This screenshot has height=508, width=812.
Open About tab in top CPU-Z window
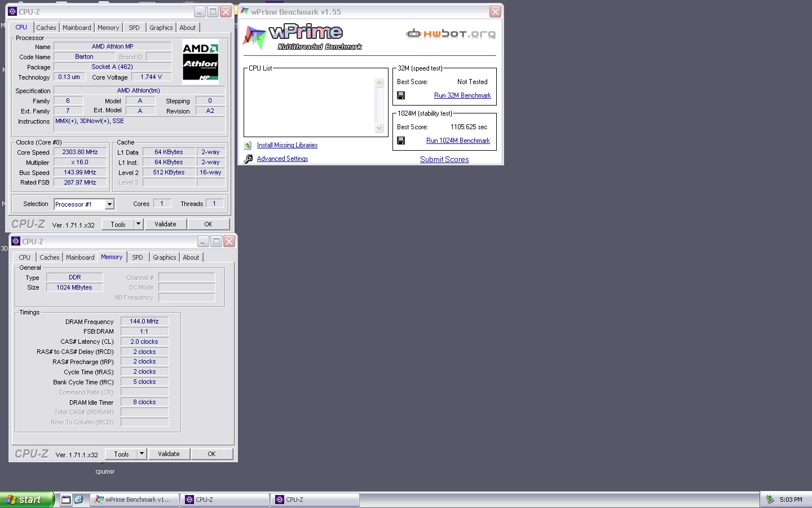coord(188,28)
